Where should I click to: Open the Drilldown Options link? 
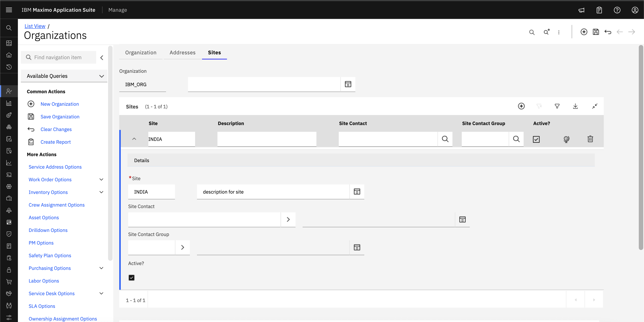click(x=48, y=230)
